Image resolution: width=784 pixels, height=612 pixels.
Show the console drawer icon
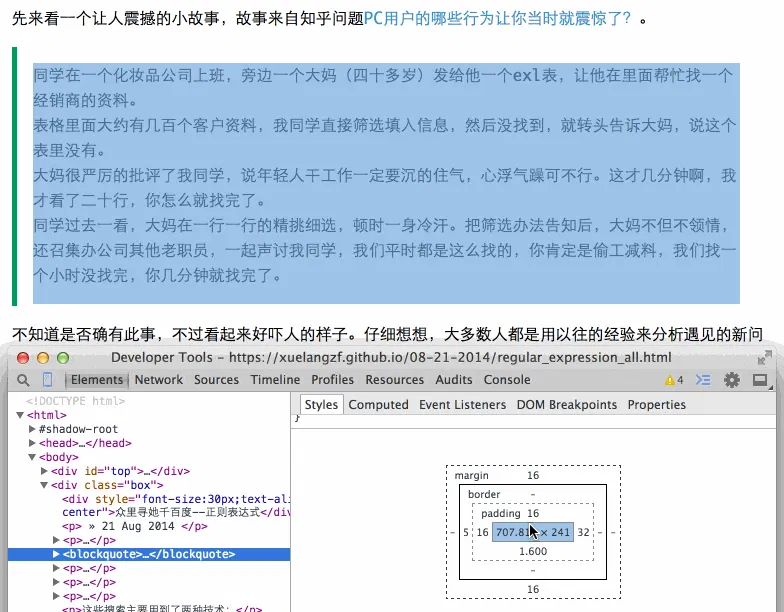703,380
